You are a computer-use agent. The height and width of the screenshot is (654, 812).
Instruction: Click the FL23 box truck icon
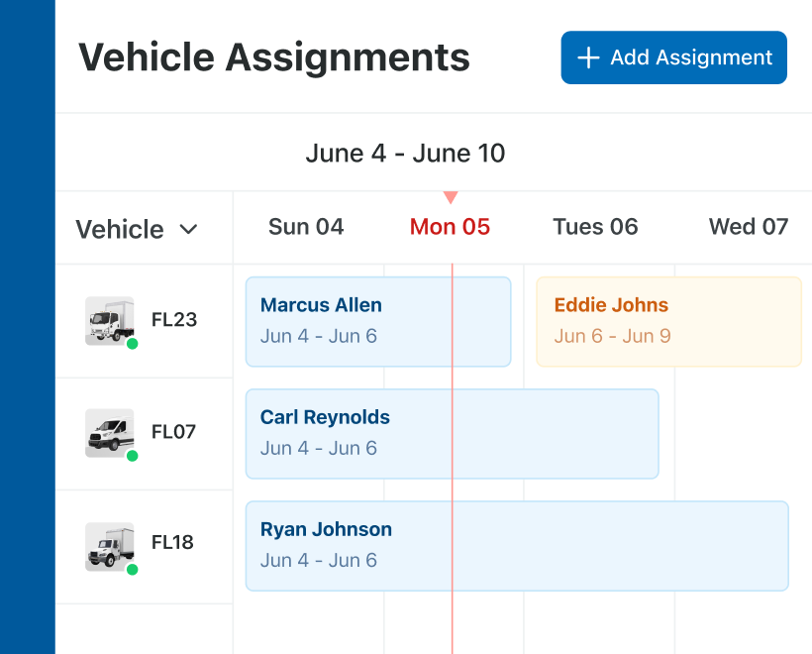pyautogui.click(x=109, y=319)
